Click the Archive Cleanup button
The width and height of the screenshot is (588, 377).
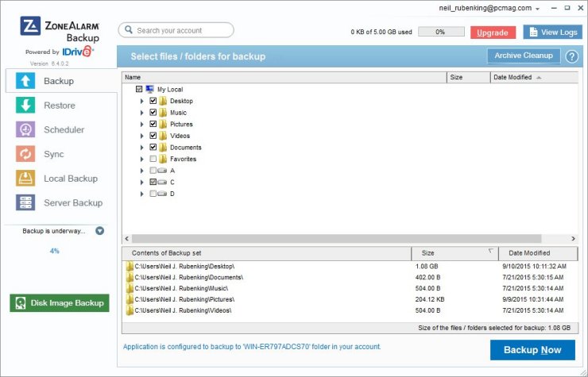point(524,56)
